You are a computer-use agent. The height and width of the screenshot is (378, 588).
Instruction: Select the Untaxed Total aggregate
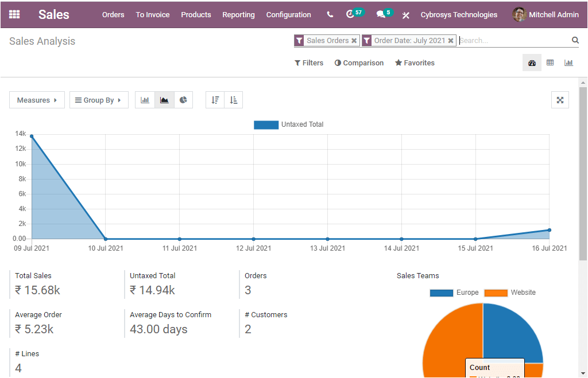click(152, 285)
